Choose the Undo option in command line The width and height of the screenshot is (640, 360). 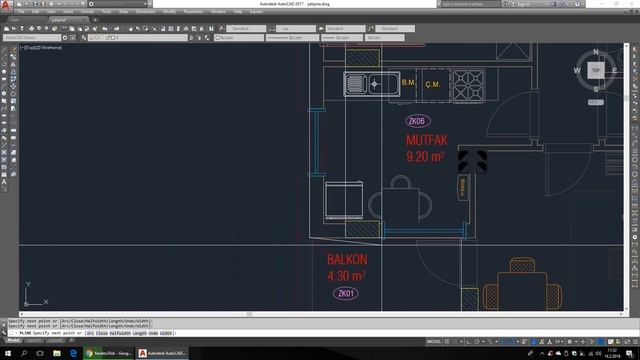(153, 333)
